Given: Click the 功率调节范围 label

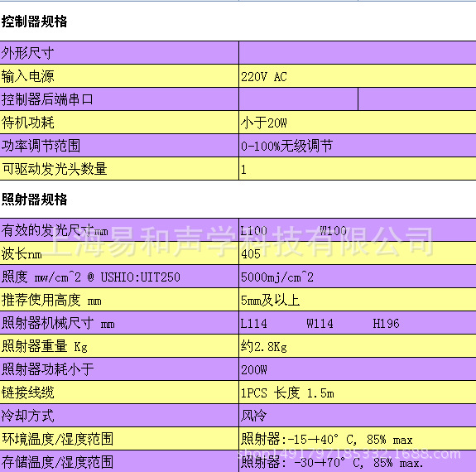Looking at the screenshot, I should pos(41,146).
